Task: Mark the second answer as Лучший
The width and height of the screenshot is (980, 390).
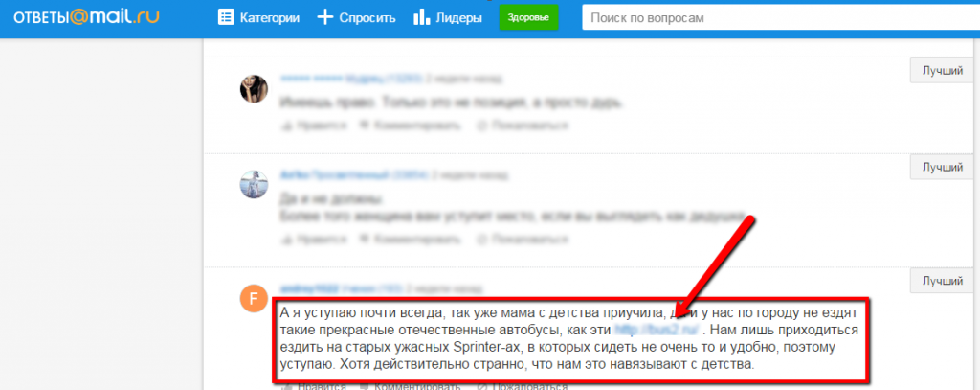Action: pos(944,167)
